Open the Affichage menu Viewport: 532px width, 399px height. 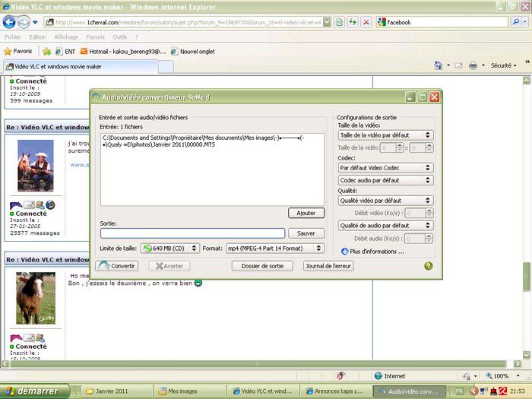click(x=66, y=36)
